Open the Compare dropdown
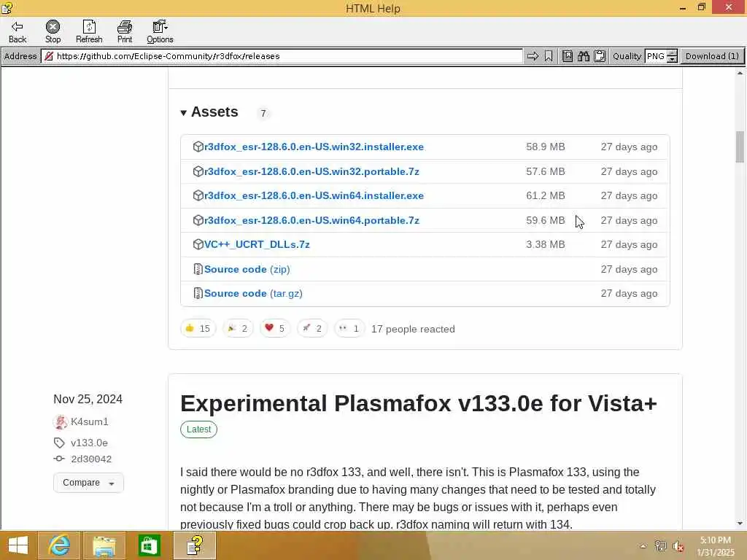 click(88, 483)
